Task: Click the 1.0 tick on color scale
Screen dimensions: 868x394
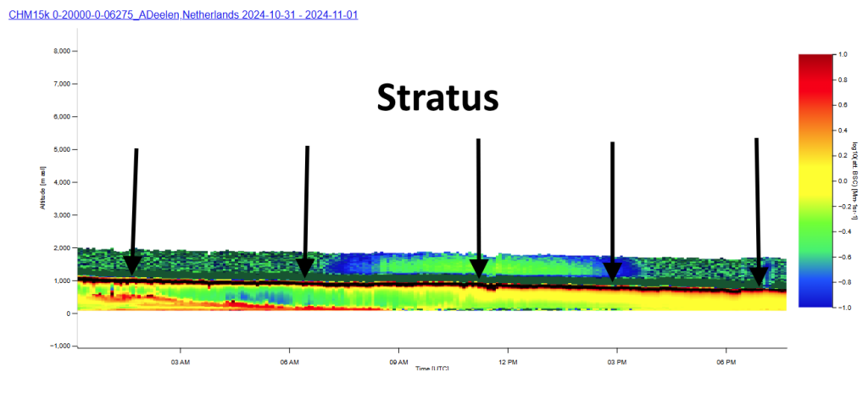Action: [x=843, y=53]
